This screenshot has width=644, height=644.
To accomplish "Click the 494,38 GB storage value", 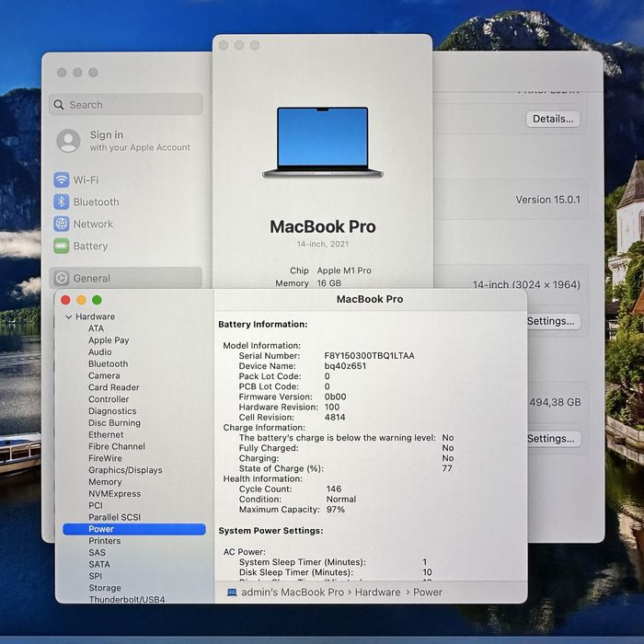I will click(555, 402).
